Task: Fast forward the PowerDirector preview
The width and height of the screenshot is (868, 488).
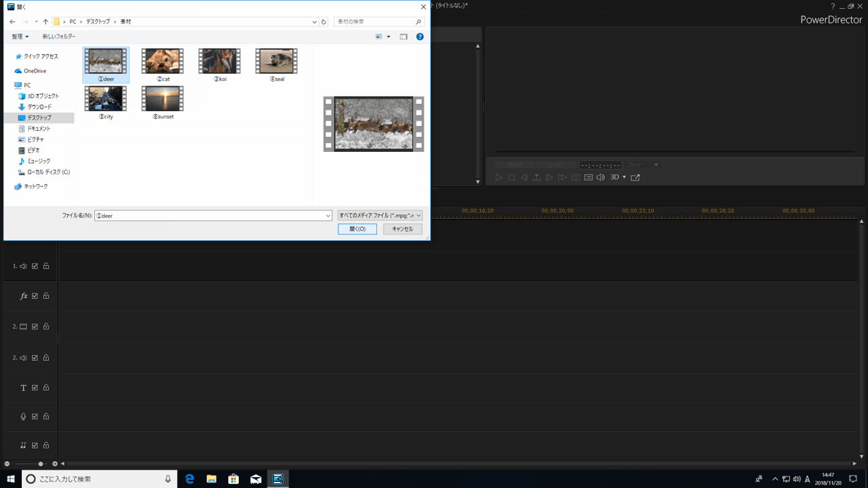Action: tap(562, 178)
